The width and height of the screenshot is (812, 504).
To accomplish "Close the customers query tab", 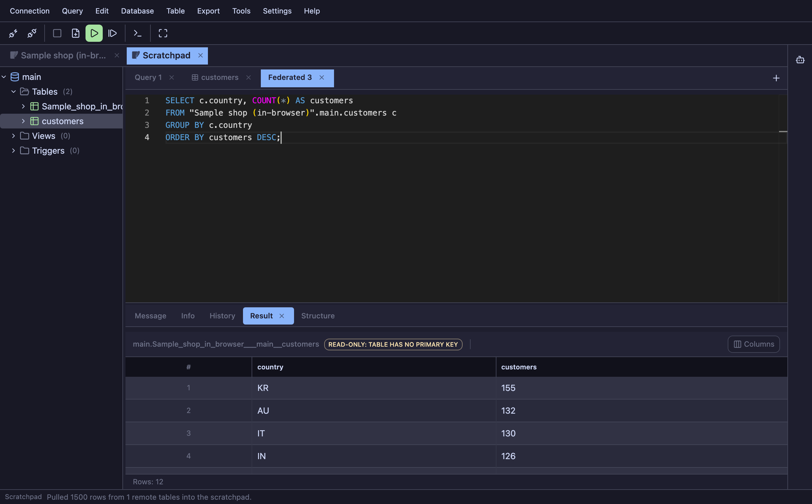I will [x=249, y=78].
